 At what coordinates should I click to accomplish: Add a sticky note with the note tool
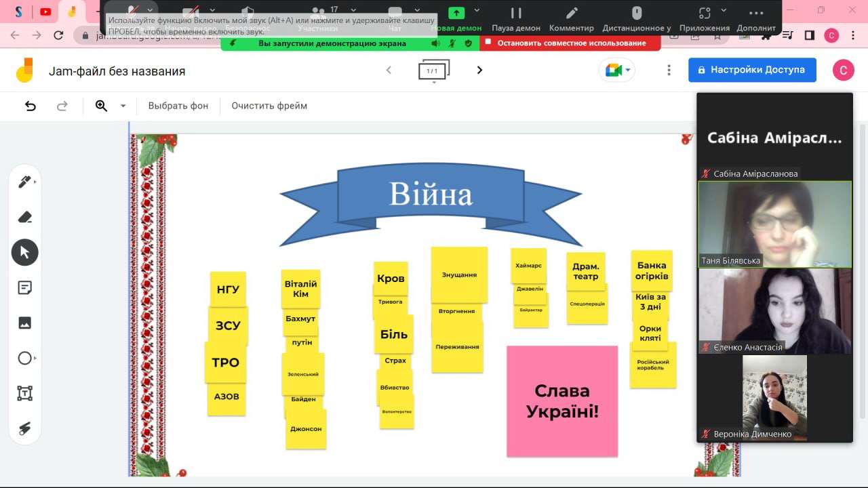click(x=24, y=288)
